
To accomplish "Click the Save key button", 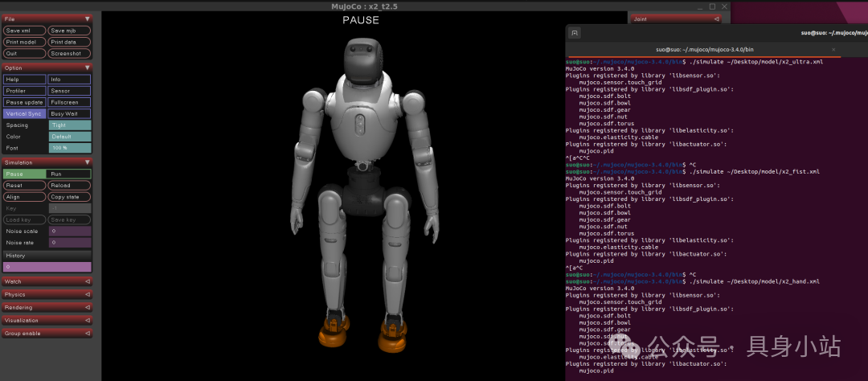I will coord(69,220).
